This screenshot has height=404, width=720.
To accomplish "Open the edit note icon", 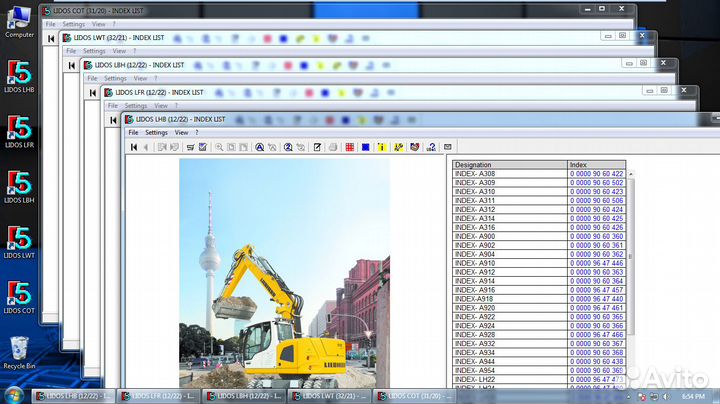I will [317, 147].
